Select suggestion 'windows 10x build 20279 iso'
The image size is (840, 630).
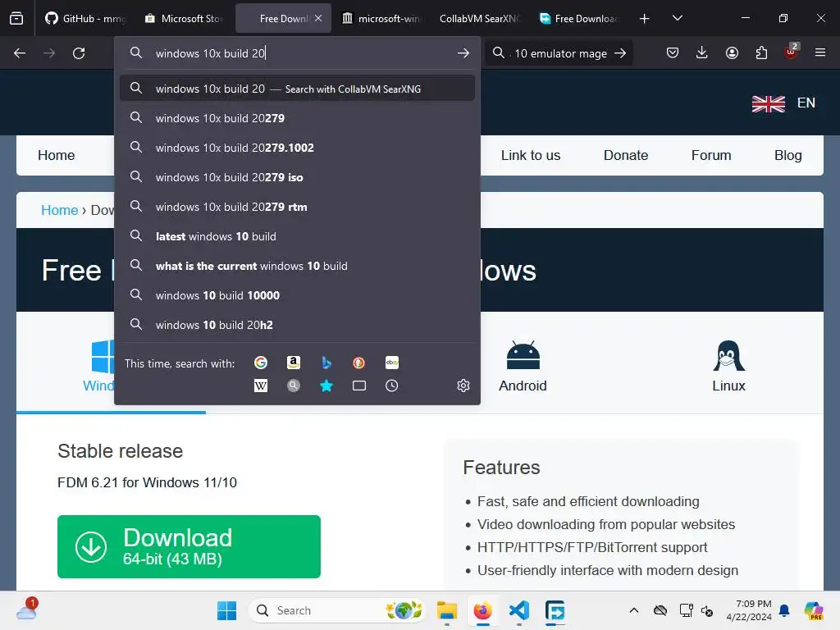click(297, 177)
